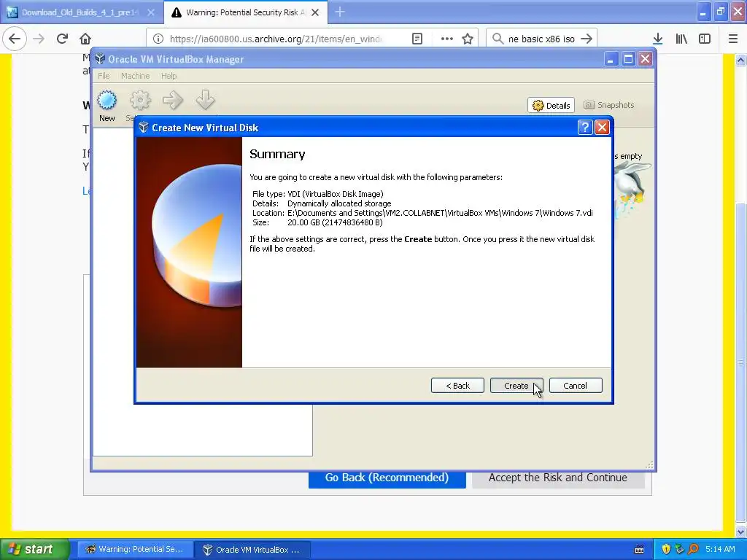Minimize the VirtualBox Manager window
This screenshot has height=560, width=747.
(611, 59)
